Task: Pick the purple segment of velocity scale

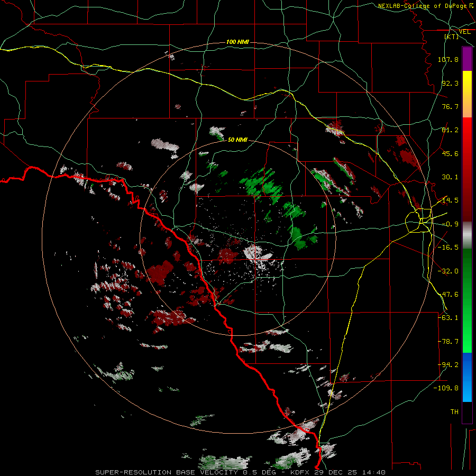Action: tap(467, 59)
